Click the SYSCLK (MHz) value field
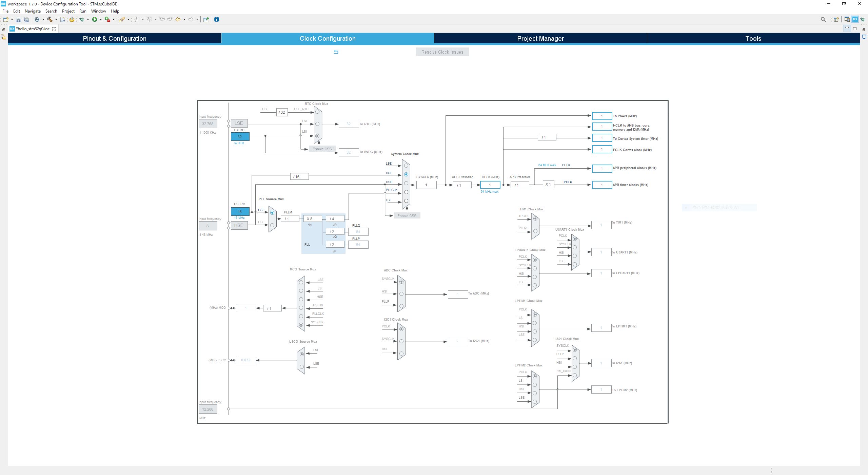The height and width of the screenshot is (475, 868). pyautogui.click(x=426, y=185)
